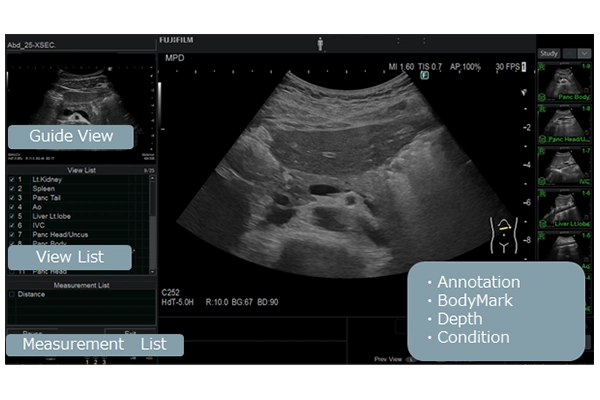This screenshot has width=600, height=400.
Task: Uncheck the Spleen view checkbox
Action: (12, 189)
